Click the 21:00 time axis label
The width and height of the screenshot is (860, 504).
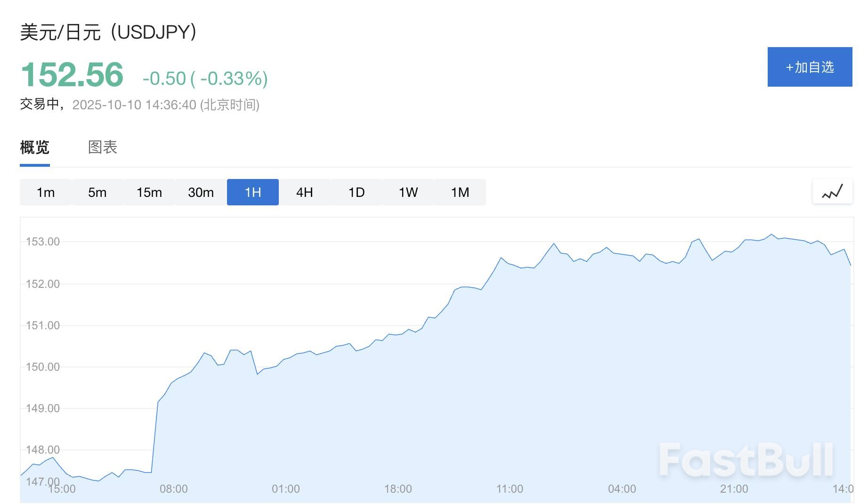(734, 489)
